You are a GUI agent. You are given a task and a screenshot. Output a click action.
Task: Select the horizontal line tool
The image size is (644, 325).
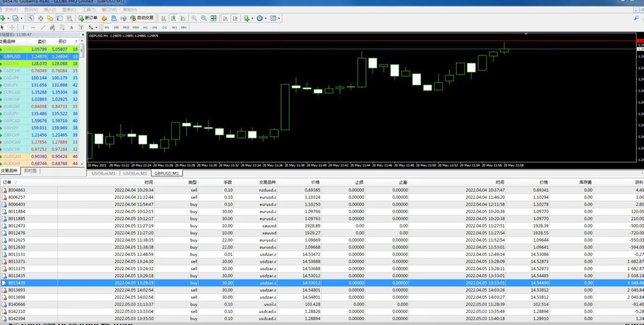click(33, 27)
